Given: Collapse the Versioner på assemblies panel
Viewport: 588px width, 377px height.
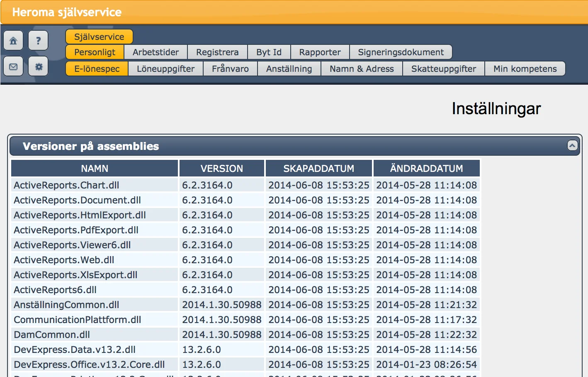Looking at the screenshot, I should point(572,145).
